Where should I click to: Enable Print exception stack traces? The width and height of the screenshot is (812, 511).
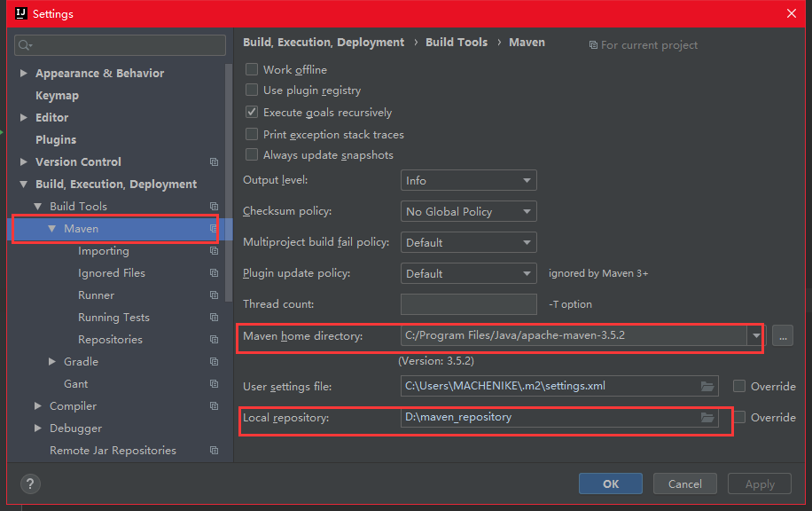pos(252,134)
